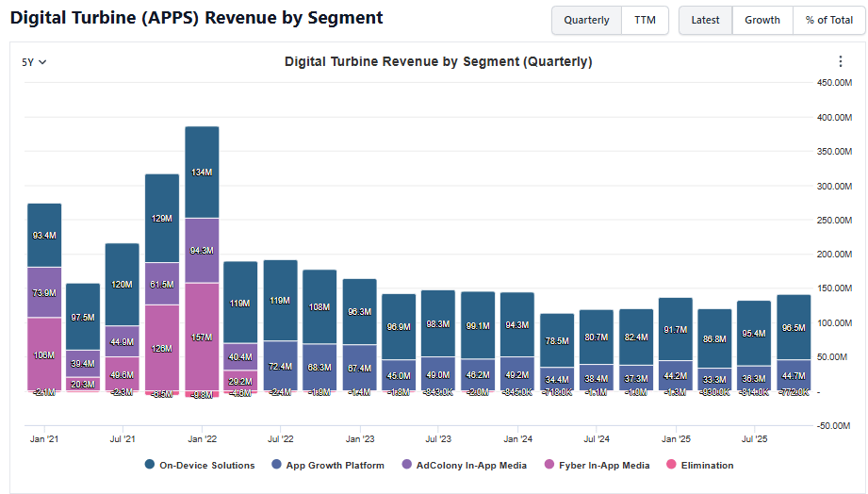Toggle App Growth Platform legend series

tap(328, 465)
